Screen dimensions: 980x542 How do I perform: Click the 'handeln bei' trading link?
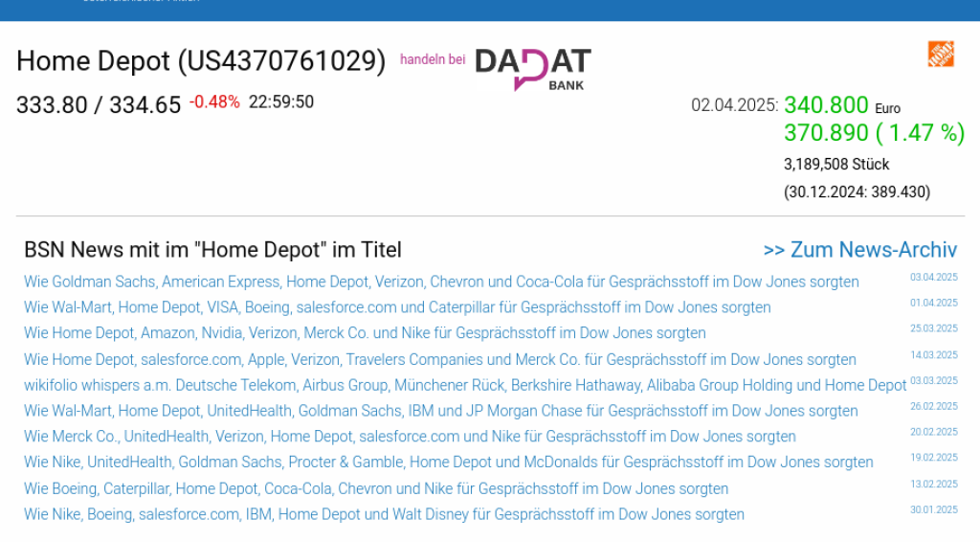pyautogui.click(x=433, y=59)
